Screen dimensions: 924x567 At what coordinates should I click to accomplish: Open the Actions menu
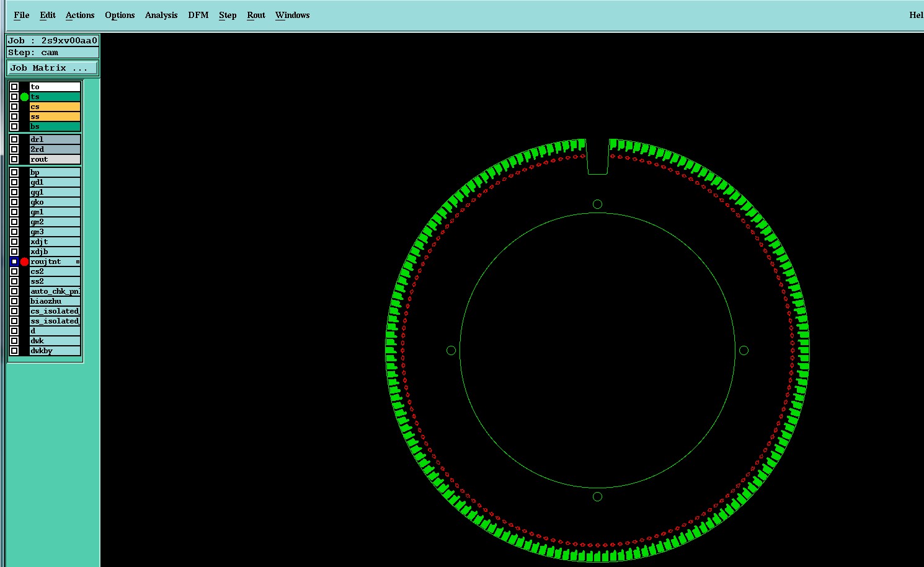click(80, 15)
